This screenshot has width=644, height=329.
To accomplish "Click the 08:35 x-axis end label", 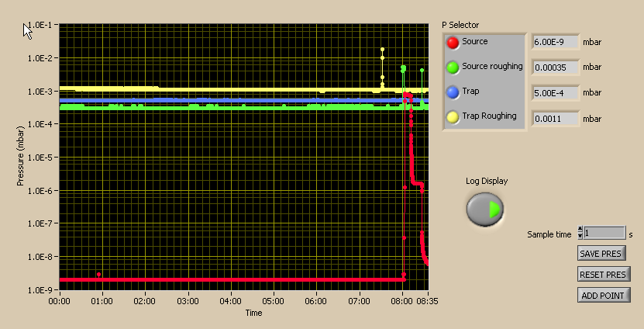I will pos(427,301).
